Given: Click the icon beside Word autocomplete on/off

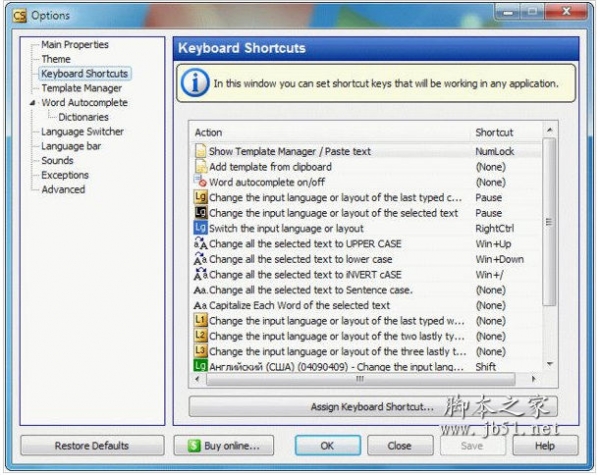Looking at the screenshot, I should [x=201, y=181].
